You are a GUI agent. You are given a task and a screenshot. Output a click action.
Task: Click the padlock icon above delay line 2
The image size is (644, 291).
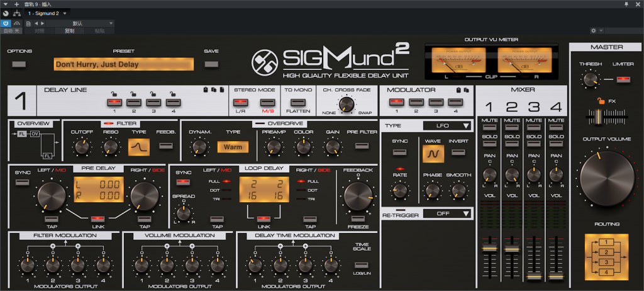click(x=133, y=94)
